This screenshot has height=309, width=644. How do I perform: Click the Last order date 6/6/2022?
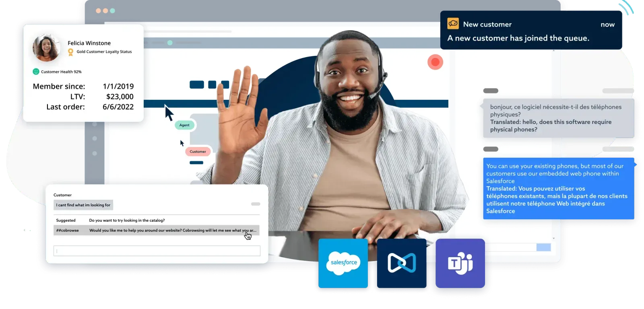coord(118,107)
